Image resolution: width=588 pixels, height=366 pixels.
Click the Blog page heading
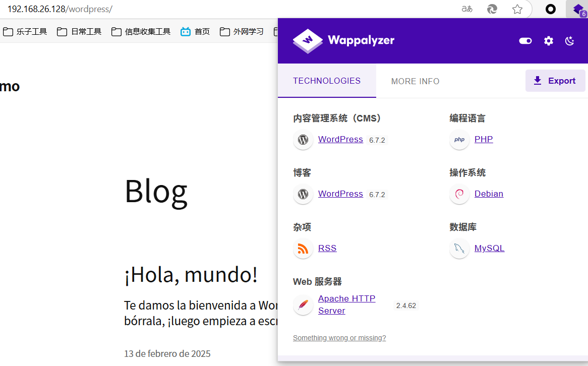coord(156,192)
